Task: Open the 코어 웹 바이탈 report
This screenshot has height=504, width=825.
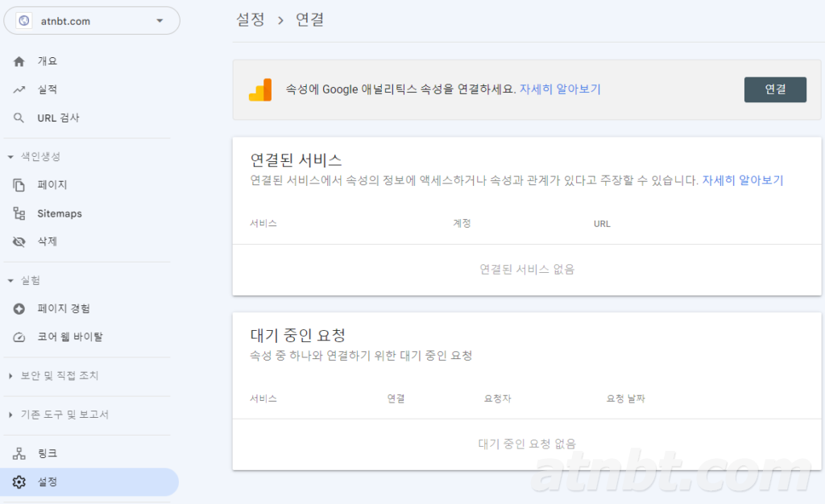Action: [x=70, y=337]
